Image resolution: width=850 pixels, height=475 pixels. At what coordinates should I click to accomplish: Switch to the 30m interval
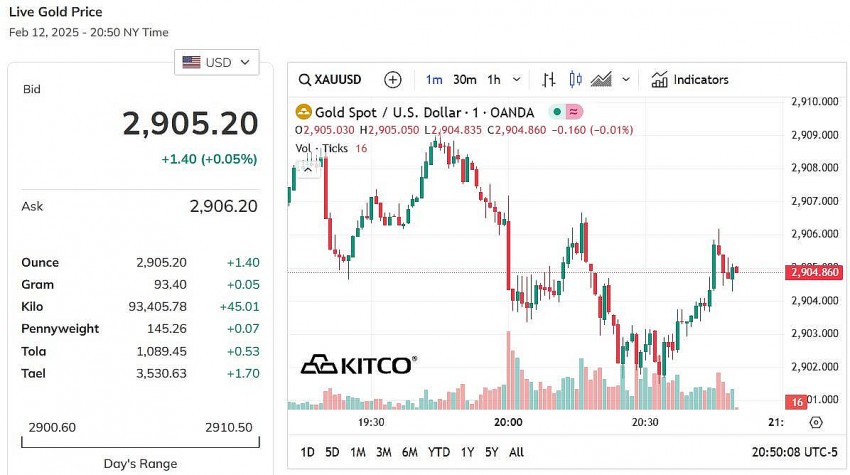[464, 80]
